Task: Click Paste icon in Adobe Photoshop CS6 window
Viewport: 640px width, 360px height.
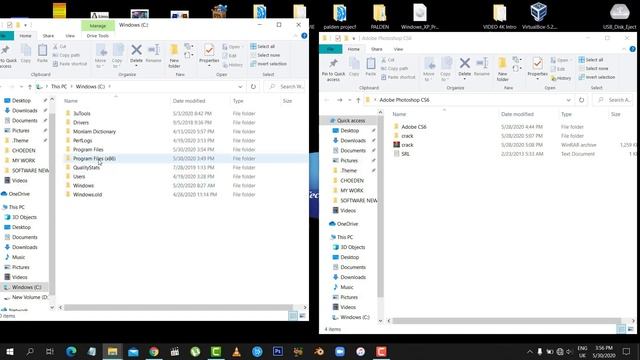Action: click(x=371, y=64)
